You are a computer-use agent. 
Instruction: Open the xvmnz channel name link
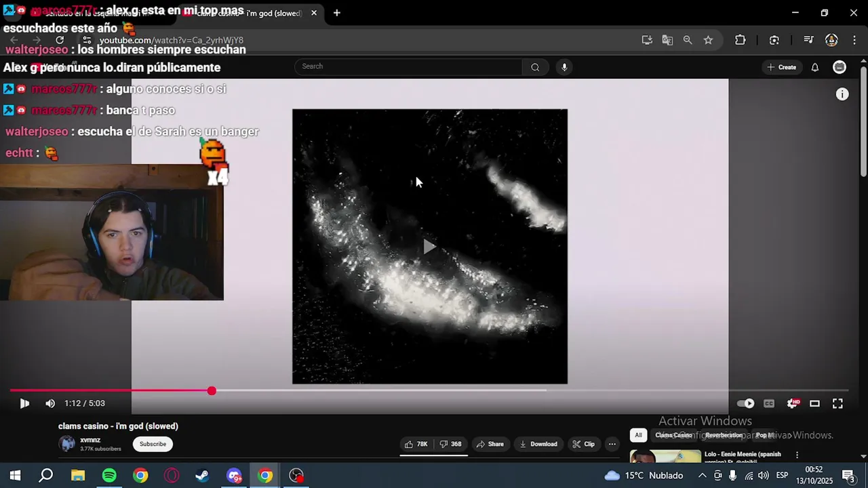[90, 440]
